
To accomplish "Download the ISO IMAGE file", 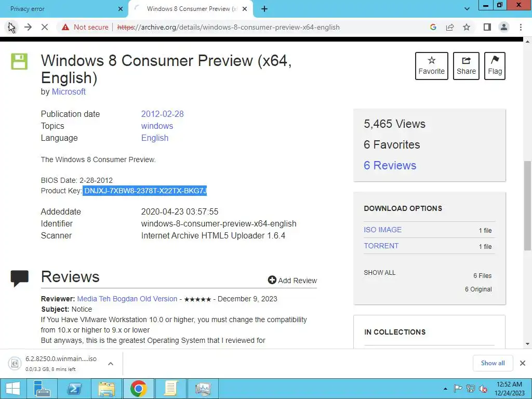I will [x=382, y=230].
